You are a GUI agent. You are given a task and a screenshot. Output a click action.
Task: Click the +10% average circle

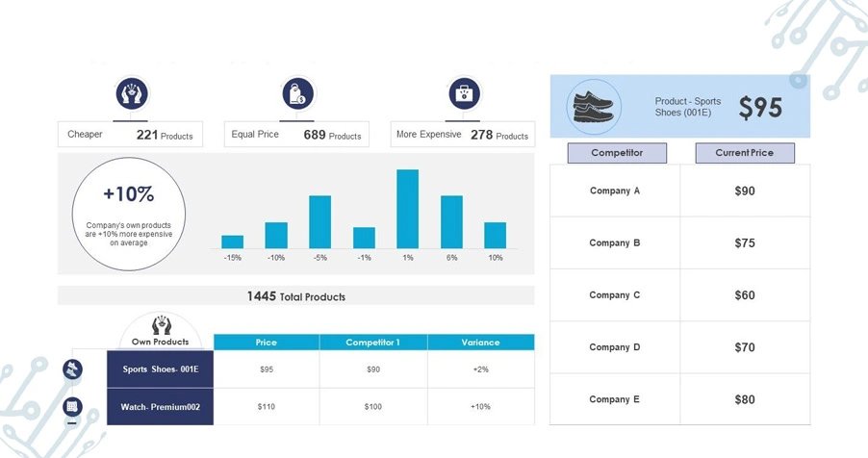[x=128, y=214]
